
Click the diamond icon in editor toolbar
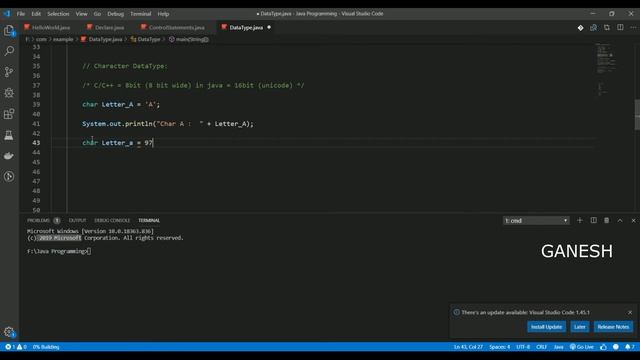[x=580, y=28]
